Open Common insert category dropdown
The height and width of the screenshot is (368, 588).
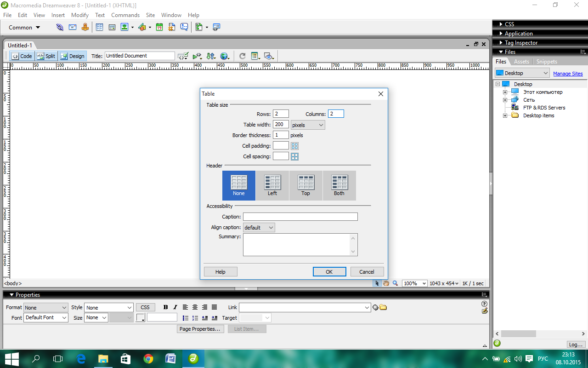tap(24, 27)
